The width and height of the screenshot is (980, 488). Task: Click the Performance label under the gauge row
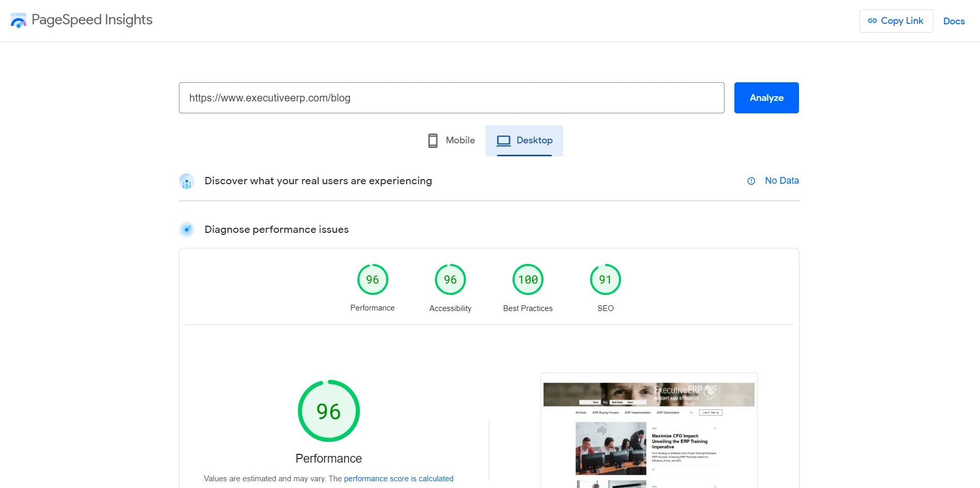point(372,308)
